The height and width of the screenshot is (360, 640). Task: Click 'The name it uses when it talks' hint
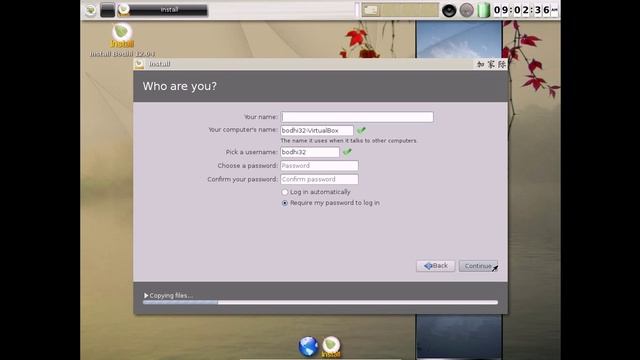349,140
